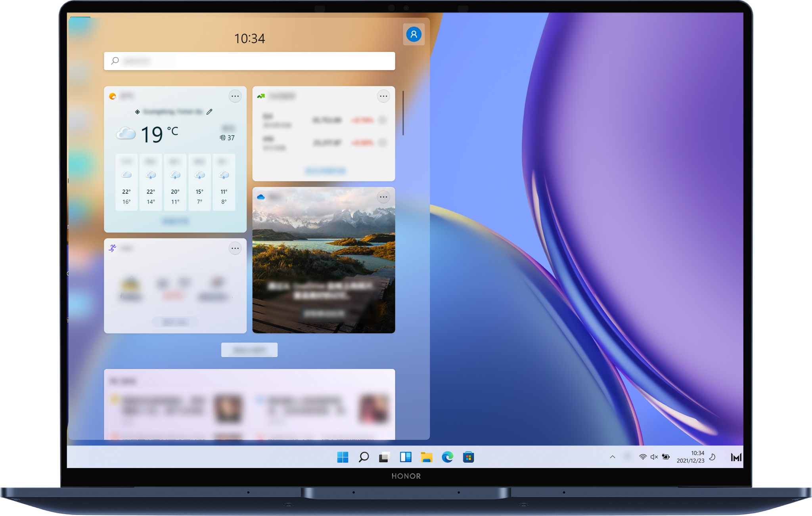This screenshot has height=516, width=812.
Task: Select forecast day with 11° and 8°
Action: point(224,182)
